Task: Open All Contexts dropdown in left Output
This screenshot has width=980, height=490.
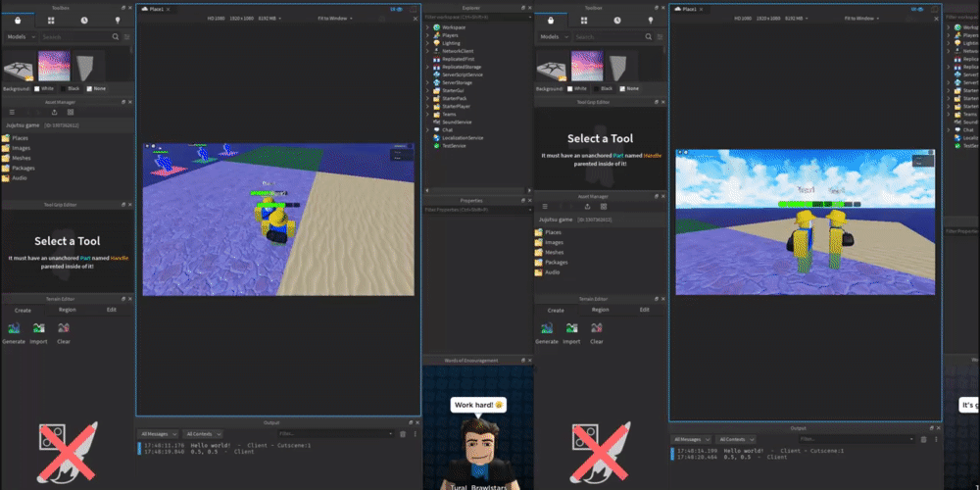Action: [x=204, y=434]
